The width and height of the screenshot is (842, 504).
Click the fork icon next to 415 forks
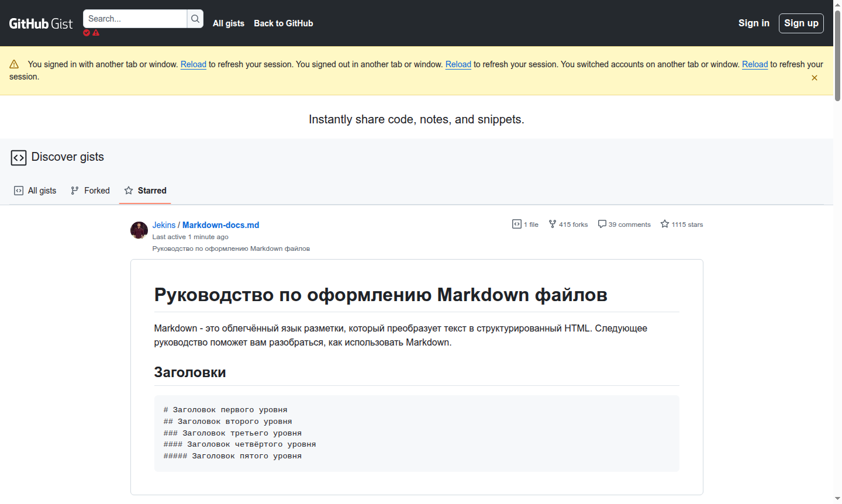[x=551, y=223]
